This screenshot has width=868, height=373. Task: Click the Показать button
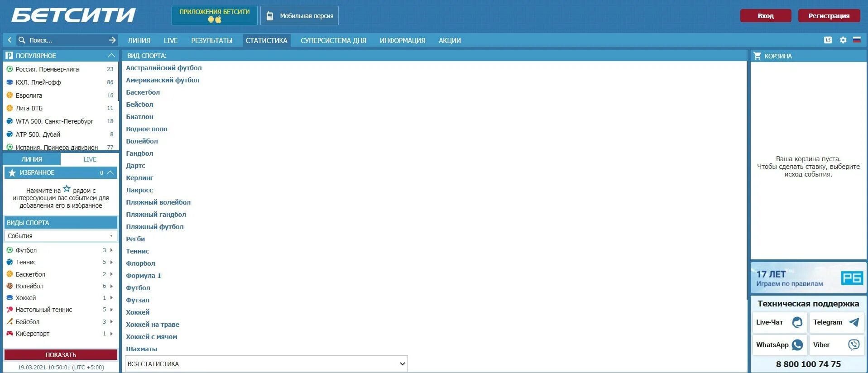tap(61, 355)
